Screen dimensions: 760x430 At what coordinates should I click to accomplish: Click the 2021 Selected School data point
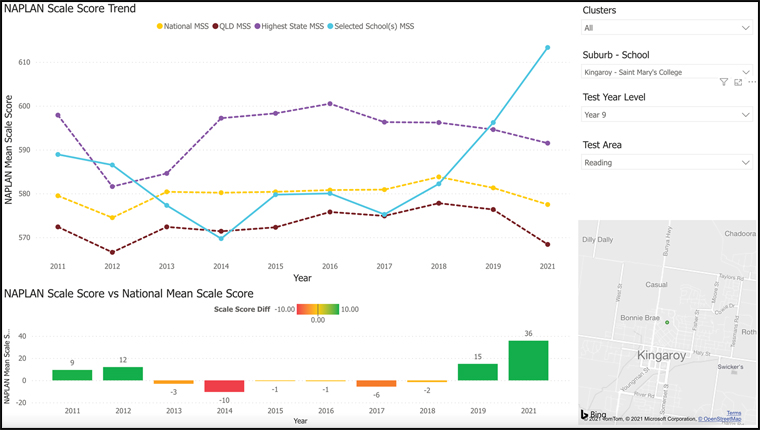pos(547,47)
